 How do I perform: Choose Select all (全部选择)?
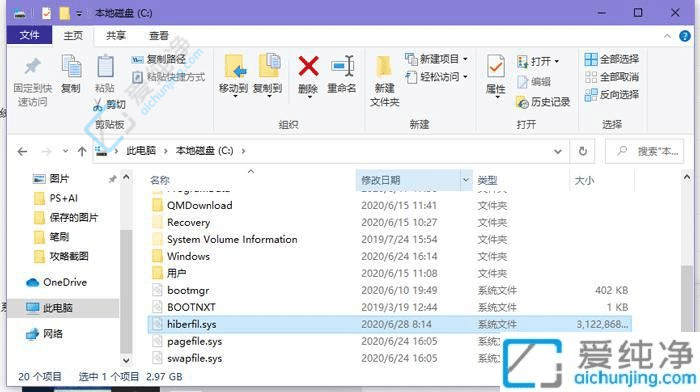pyautogui.click(x=612, y=59)
